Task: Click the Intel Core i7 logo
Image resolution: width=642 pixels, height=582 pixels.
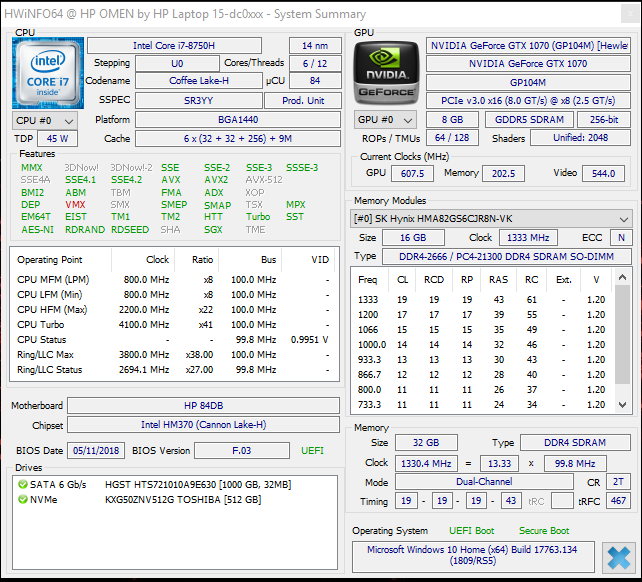Action: coord(48,73)
